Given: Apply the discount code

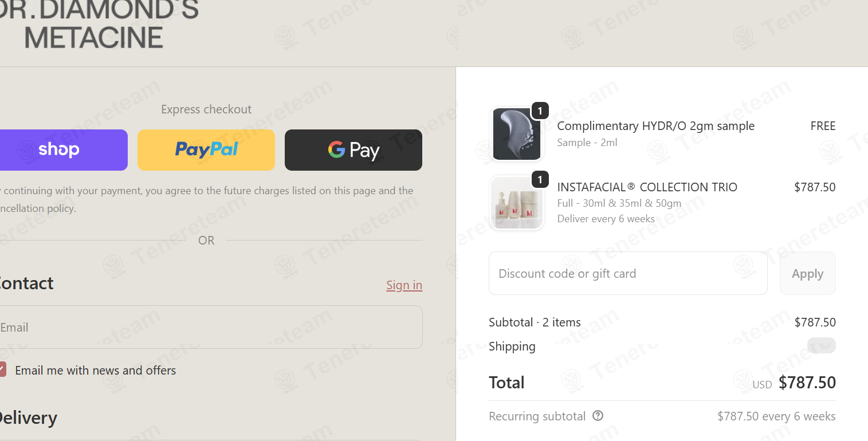Looking at the screenshot, I should click(808, 273).
